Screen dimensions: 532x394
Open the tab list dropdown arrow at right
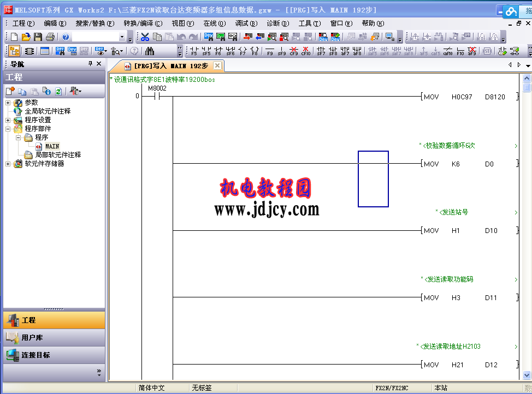click(x=528, y=65)
